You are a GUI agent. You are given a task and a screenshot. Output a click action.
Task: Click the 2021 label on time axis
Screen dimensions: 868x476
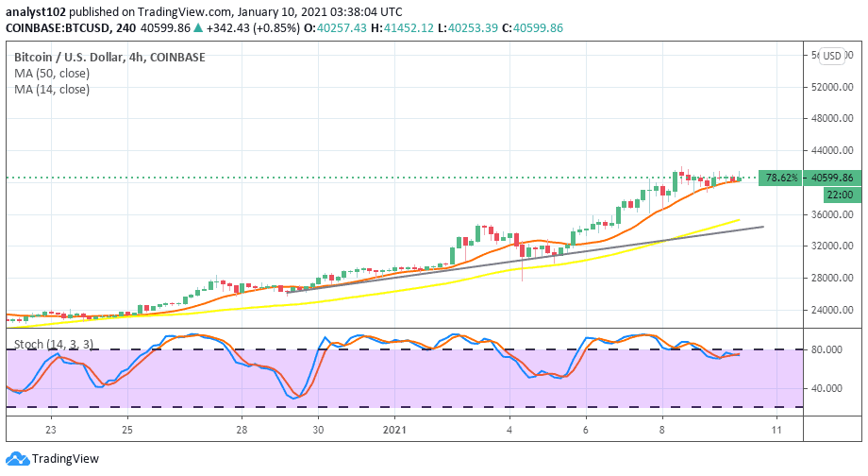[394, 430]
